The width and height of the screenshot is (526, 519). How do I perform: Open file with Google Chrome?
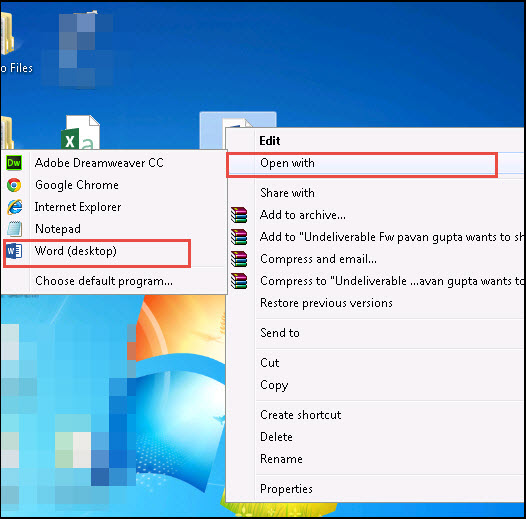coord(114,185)
